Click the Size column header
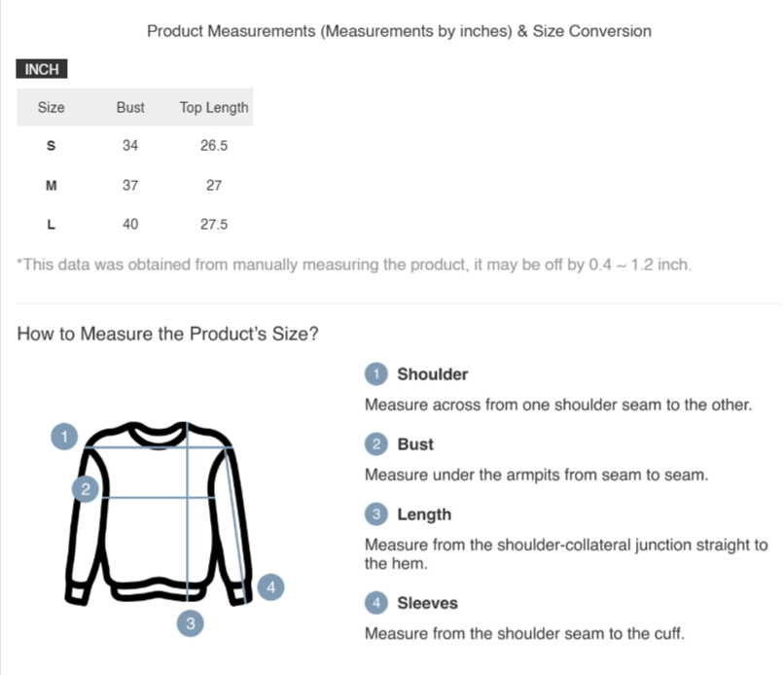 pyautogui.click(x=51, y=107)
